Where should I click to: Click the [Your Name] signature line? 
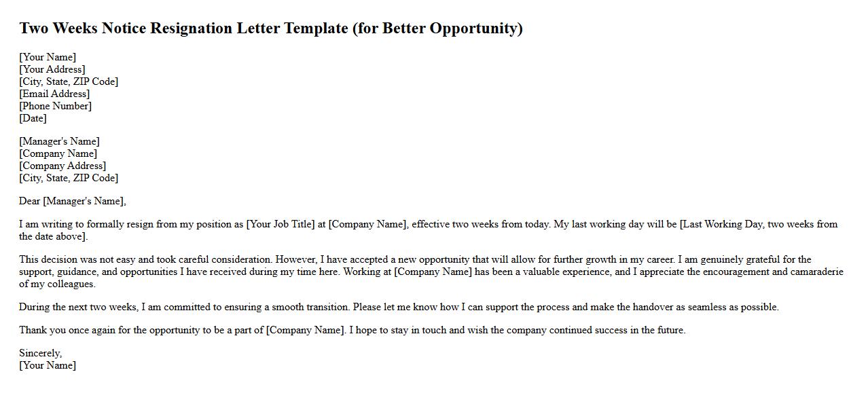pos(48,365)
